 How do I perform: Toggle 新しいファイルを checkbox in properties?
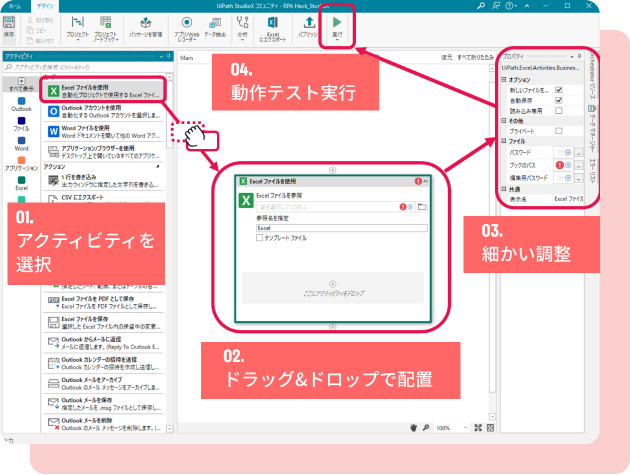point(558,90)
